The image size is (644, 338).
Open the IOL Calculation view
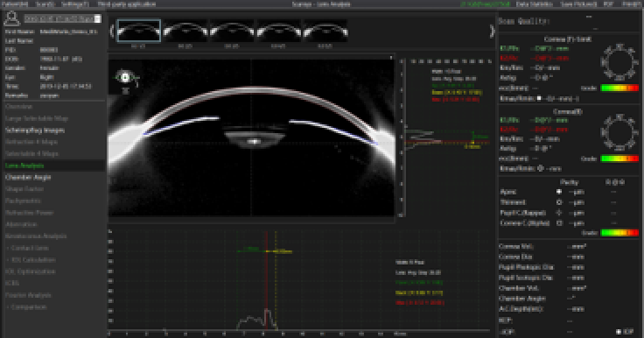point(33,260)
